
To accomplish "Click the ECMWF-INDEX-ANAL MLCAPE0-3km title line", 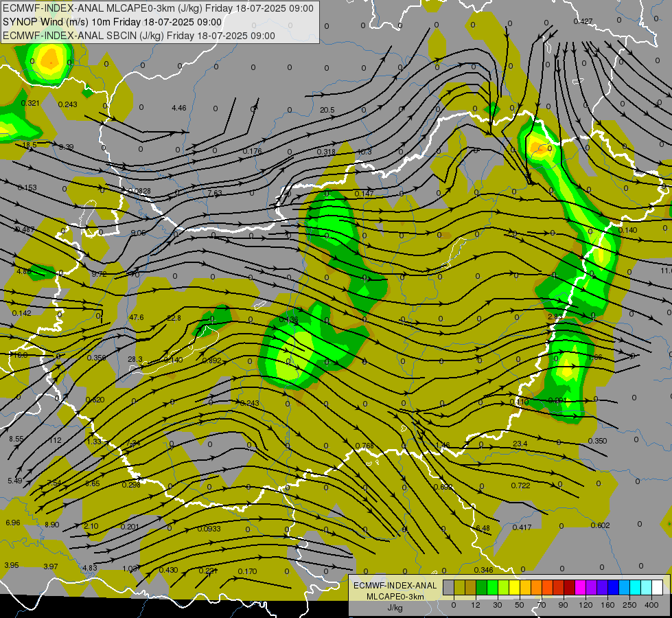I will [158, 8].
